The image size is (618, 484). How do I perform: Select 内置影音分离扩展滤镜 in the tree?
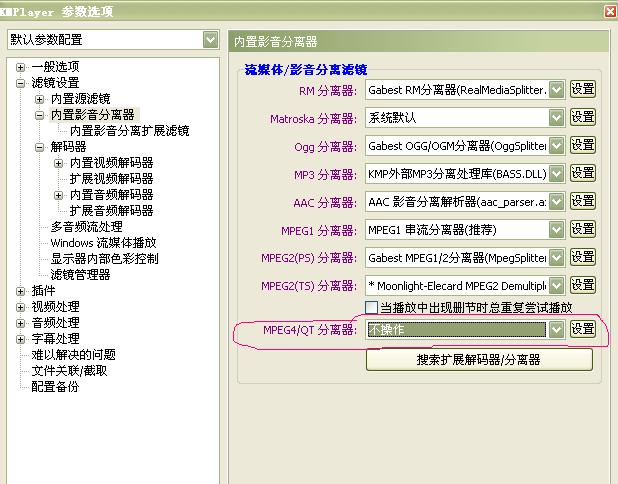pyautogui.click(x=129, y=131)
